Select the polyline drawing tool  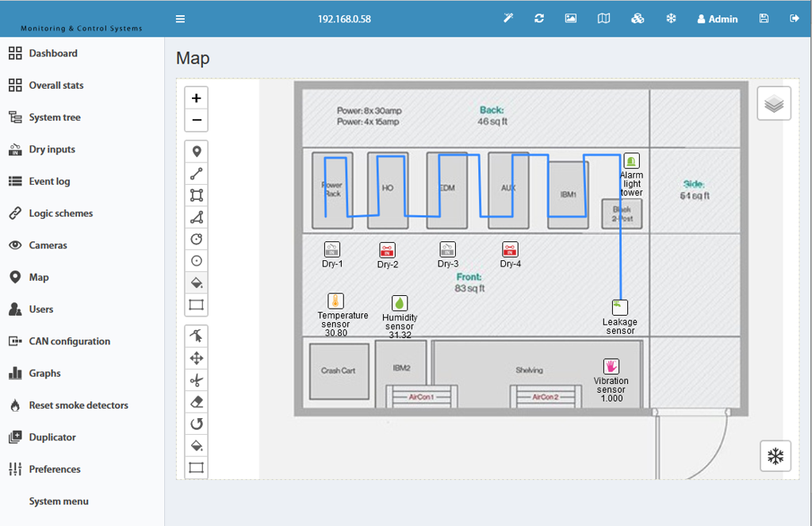pos(197,174)
